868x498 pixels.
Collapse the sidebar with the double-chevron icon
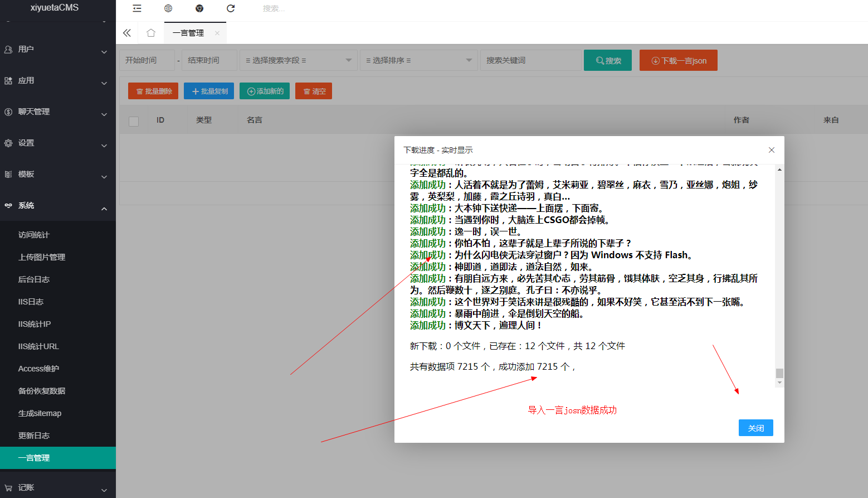click(127, 32)
